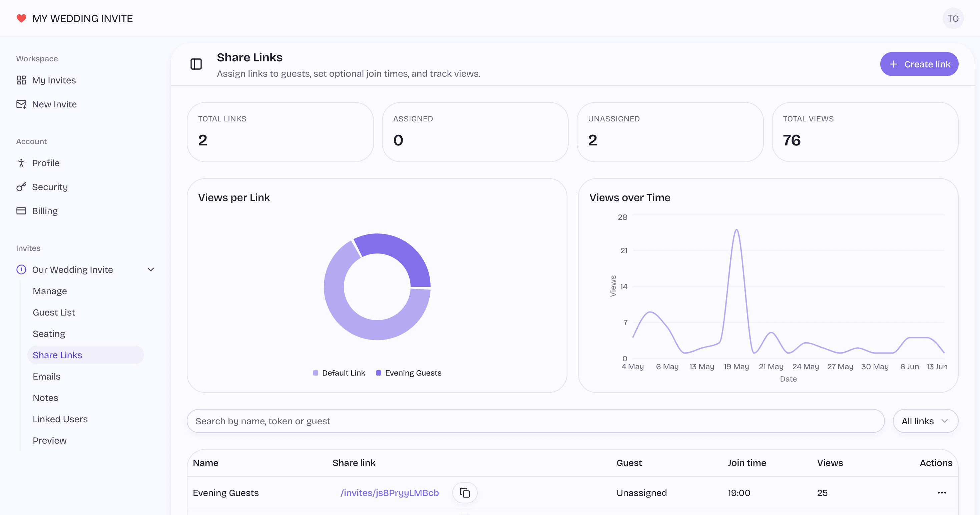Click the Total Links stat card
The height and width of the screenshot is (515, 980).
coord(280,132)
